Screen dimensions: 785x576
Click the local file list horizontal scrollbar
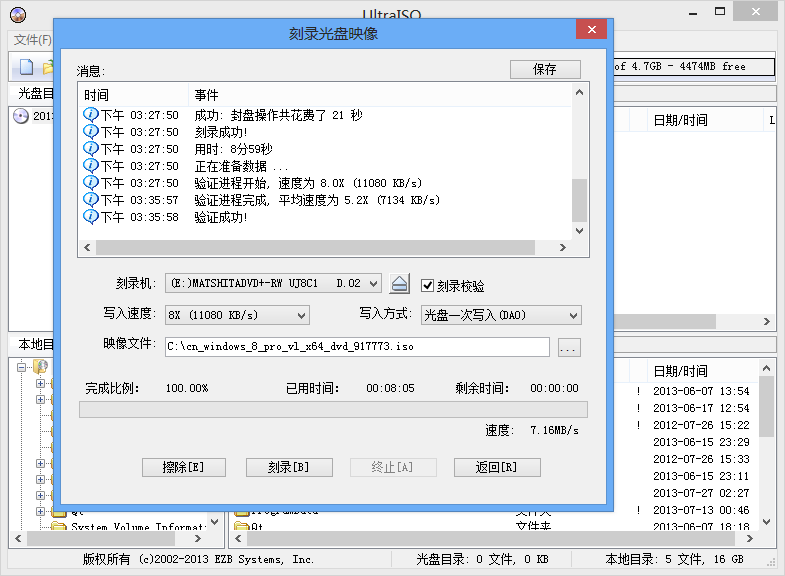[x=491, y=538]
